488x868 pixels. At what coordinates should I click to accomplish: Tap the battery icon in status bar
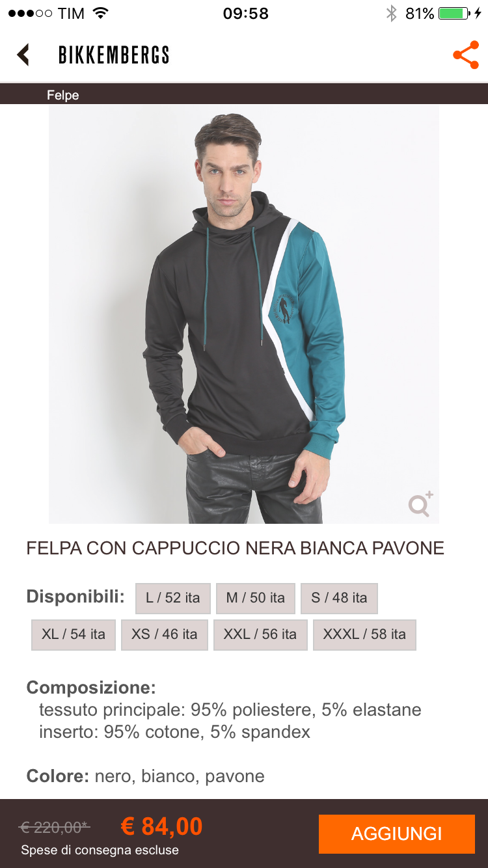[x=455, y=13]
